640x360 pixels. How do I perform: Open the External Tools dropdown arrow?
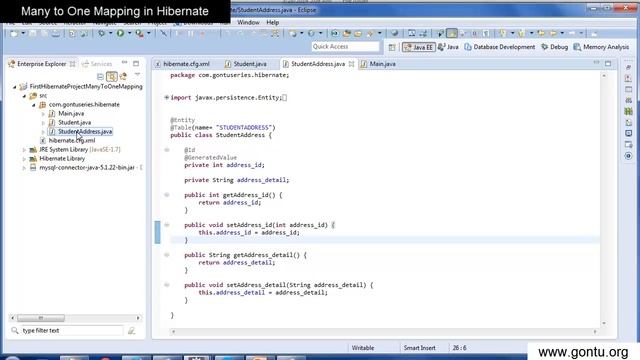pyautogui.click(x=148, y=33)
